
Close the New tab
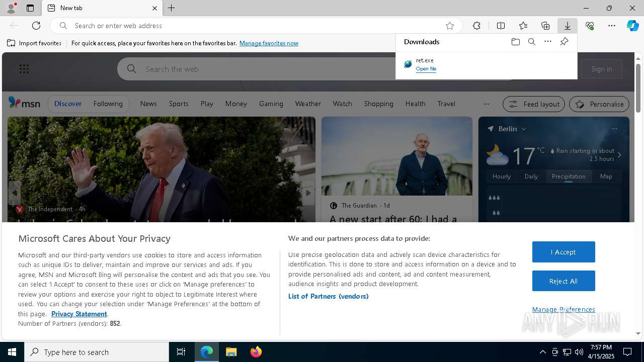(154, 8)
